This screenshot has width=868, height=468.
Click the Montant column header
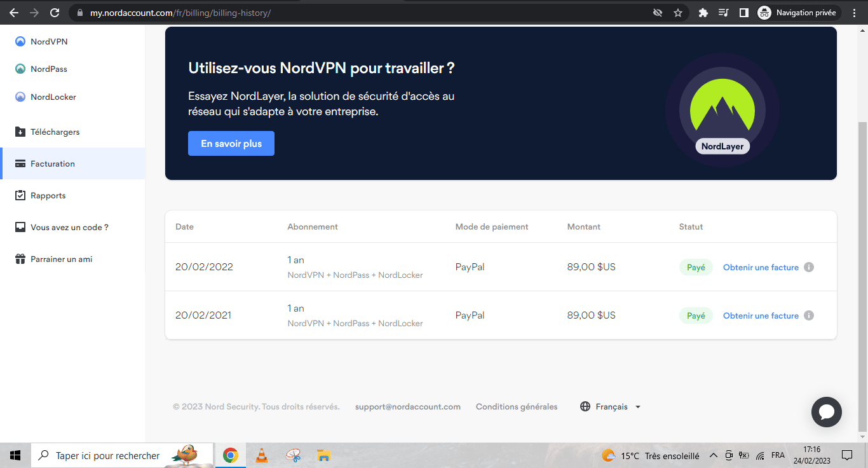[x=584, y=227]
